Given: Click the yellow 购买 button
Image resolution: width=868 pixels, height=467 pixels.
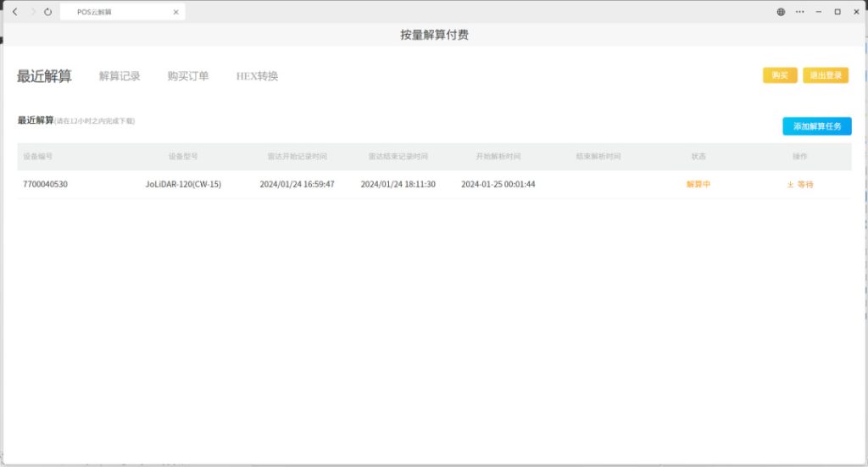Looking at the screenshot, I should coord(779,75).
